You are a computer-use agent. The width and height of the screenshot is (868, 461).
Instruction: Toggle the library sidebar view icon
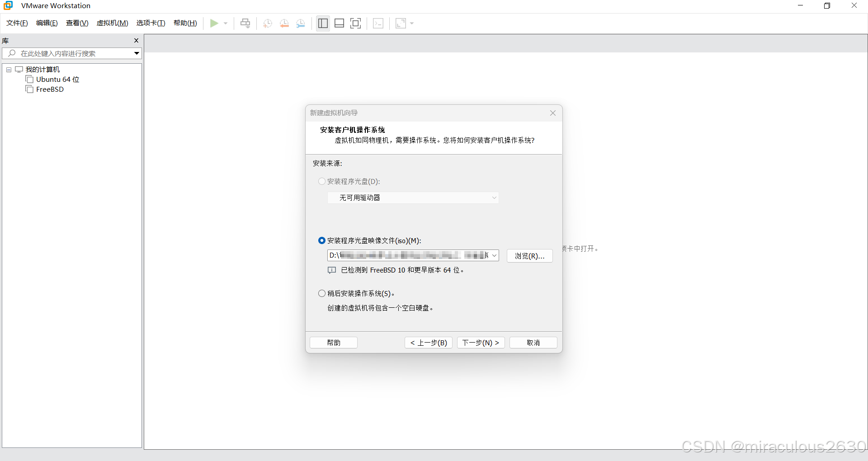click(x=323, y=23)
